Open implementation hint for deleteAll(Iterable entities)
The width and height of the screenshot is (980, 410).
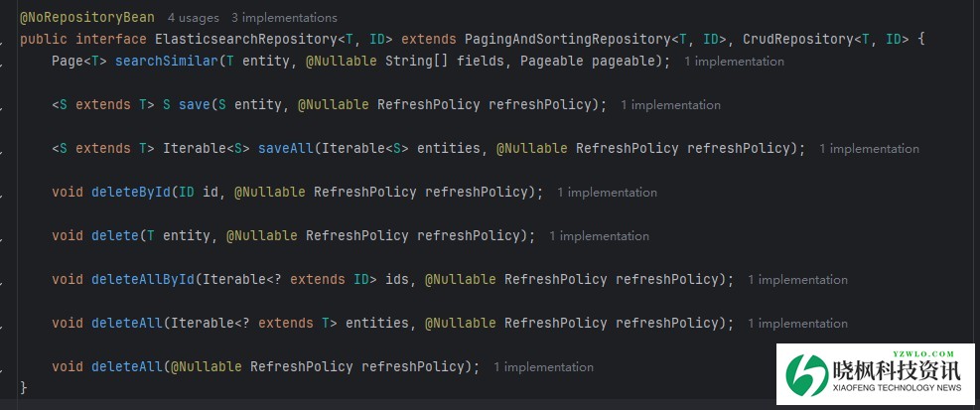click(x=797, y=324)
